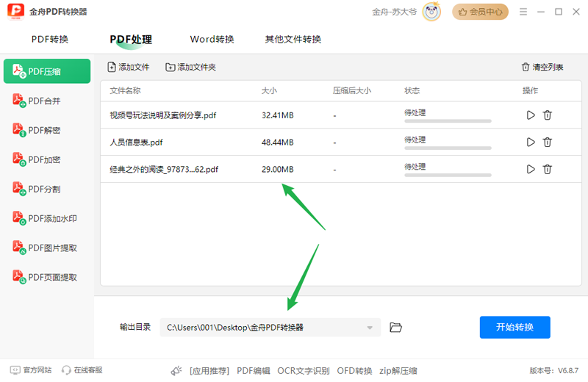Click 开始转换 to start conversion

[x=515, y=327]
